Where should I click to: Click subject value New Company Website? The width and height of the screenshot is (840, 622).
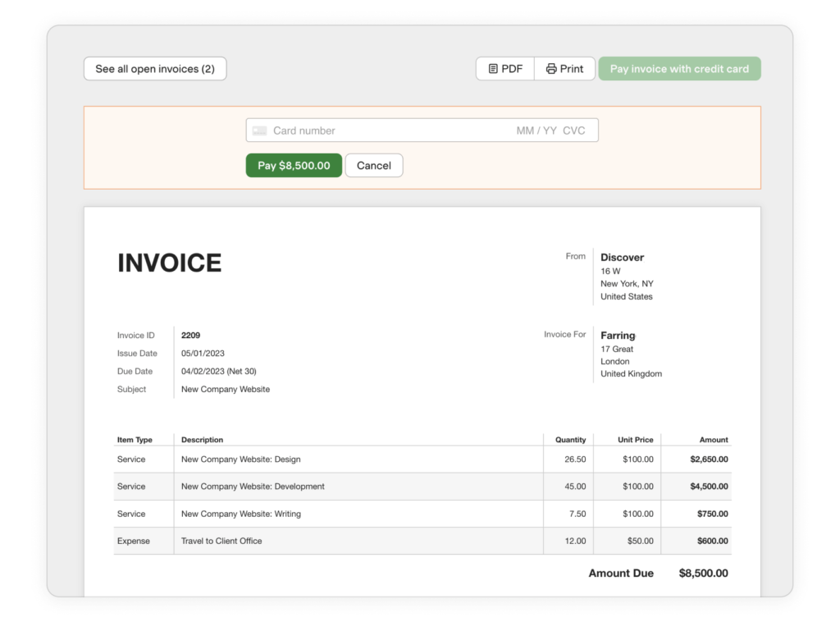(x=226, y=389)
